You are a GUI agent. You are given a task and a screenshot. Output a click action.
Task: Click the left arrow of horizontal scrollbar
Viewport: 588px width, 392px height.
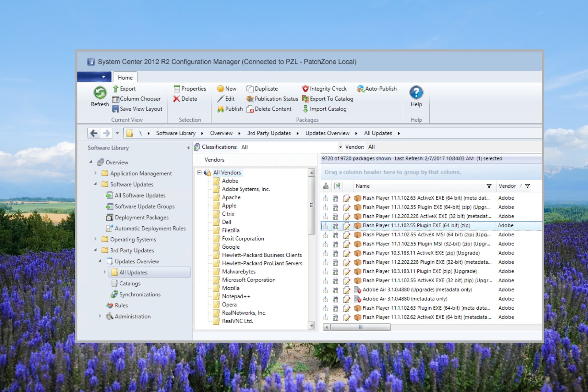[x=327, y=327]
